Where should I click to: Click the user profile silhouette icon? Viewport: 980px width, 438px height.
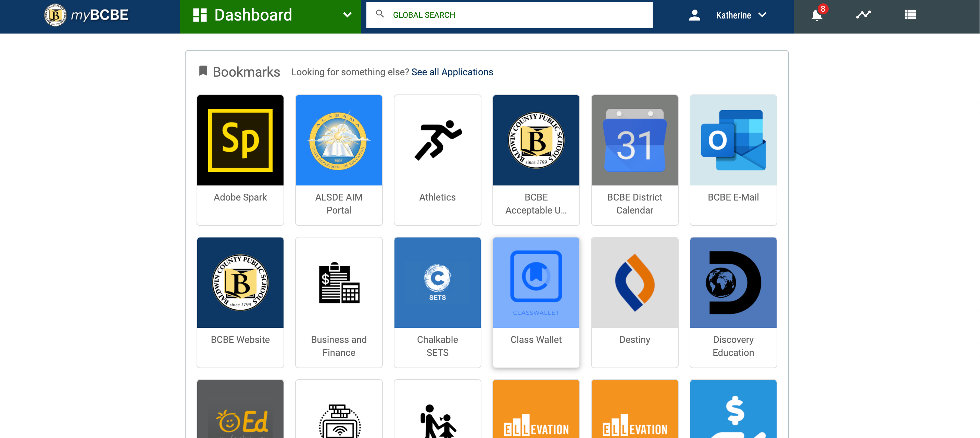click(694, 15)
